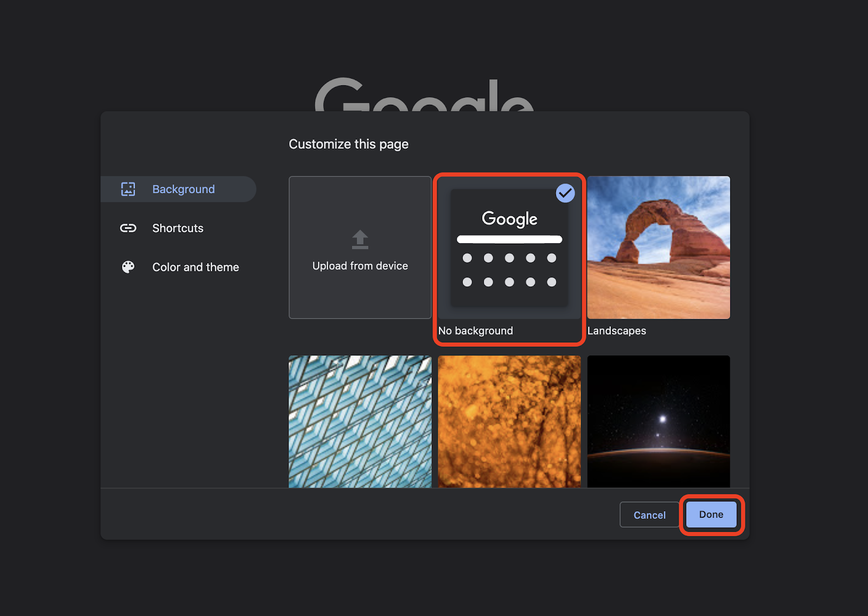Viewport: 868px width, 616px height.
Task: Click the Shortcuts link icon
Action: pyautogui.click(x=128, y=228)
